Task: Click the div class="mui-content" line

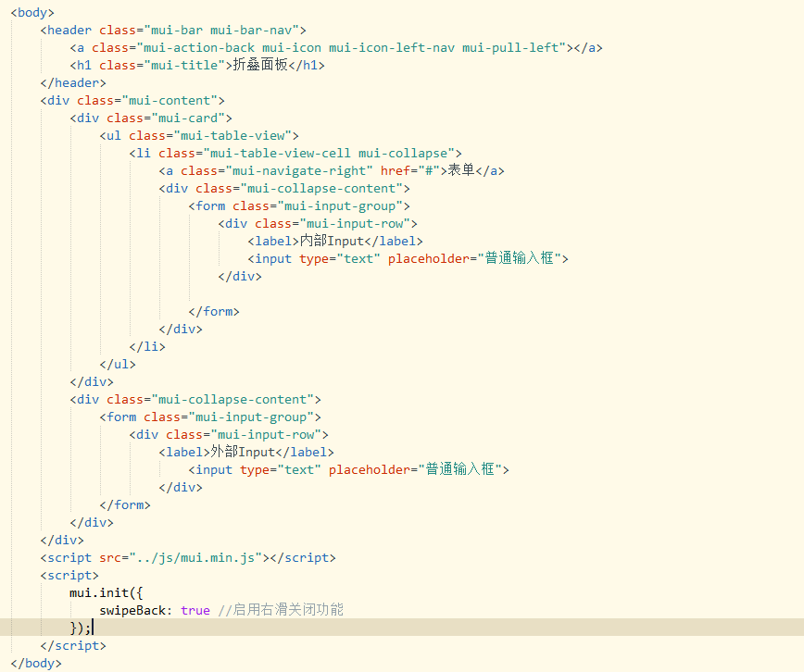Action: (132, 101)
